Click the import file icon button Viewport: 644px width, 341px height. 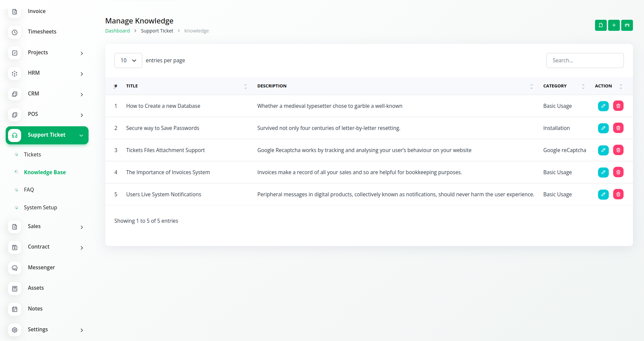tap(600, 25)
